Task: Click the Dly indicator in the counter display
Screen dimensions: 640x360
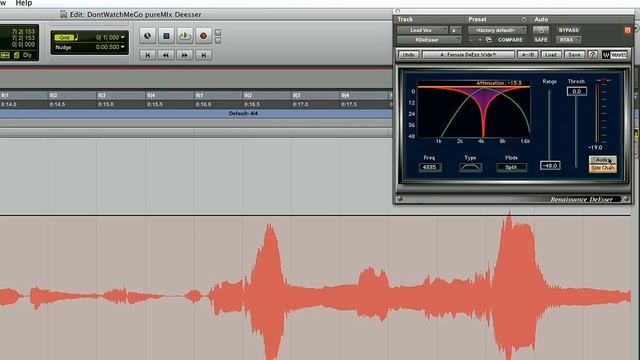Action: pyautogui.click(x=27, y=55)
